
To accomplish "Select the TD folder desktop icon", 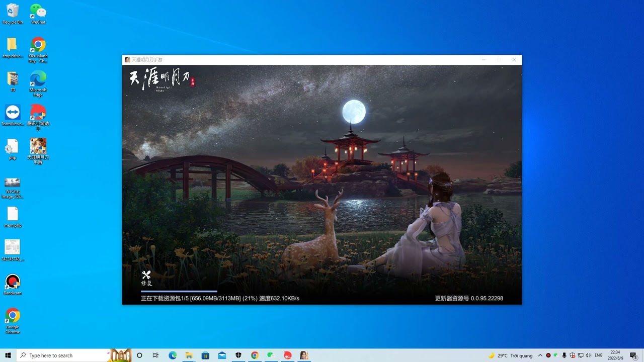I will point(13,82).
